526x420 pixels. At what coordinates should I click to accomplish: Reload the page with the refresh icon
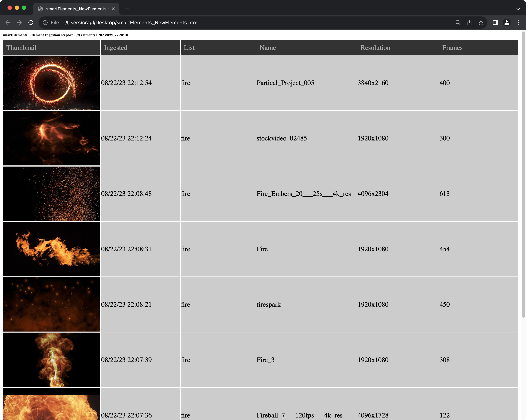coord(31,23)
